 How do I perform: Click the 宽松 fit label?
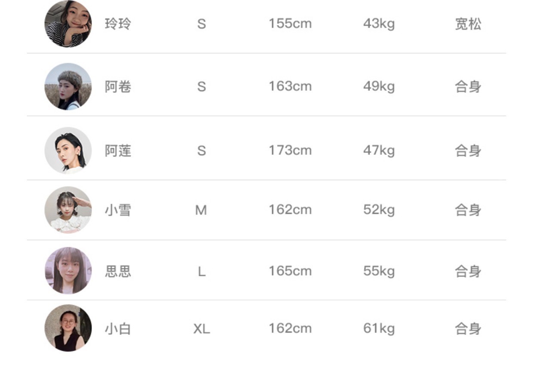click(468, 24)
